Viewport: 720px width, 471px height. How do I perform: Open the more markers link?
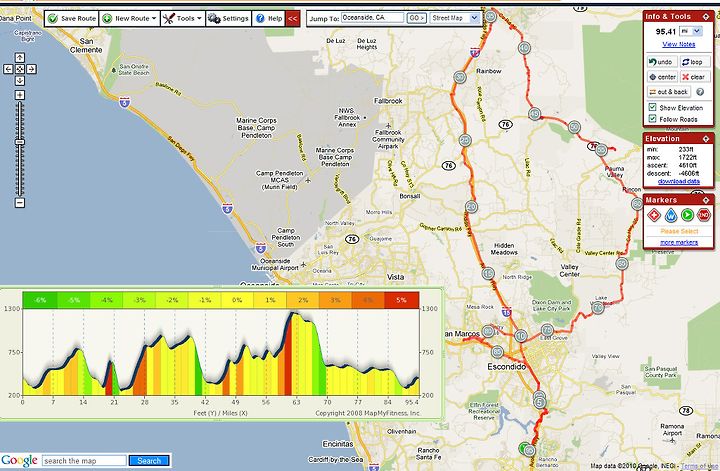tap(679, 242)
